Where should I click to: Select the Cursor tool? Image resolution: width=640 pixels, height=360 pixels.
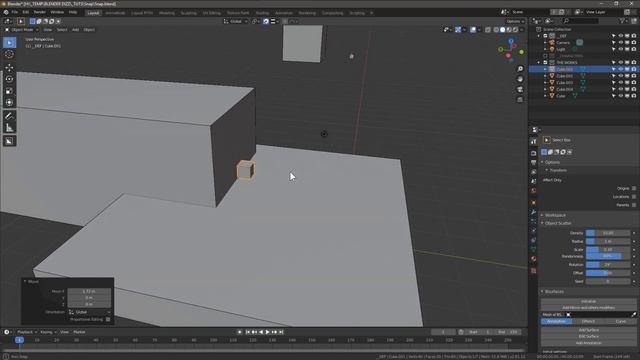[9, 54]
